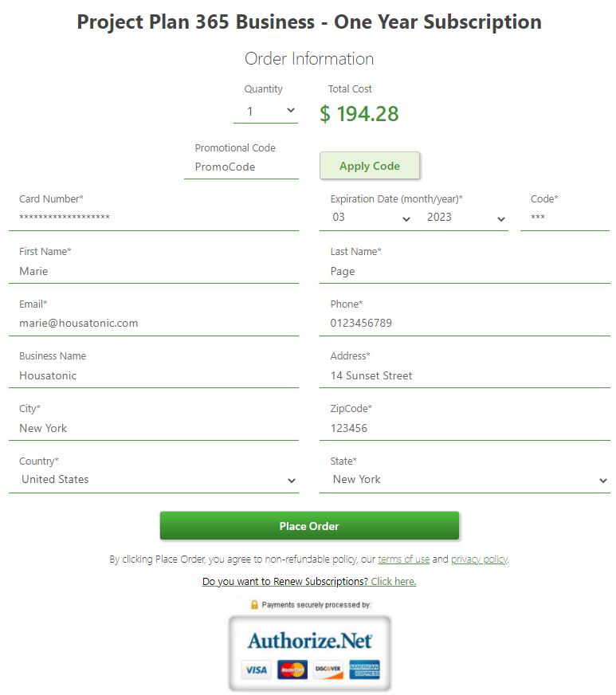Apply the promotional code
The height and width of the screenshot is (695, 616).
370,166
